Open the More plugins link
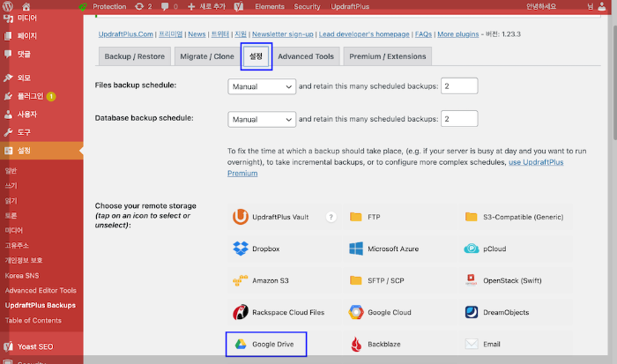The image size is (617, 364). pos(458,34)
